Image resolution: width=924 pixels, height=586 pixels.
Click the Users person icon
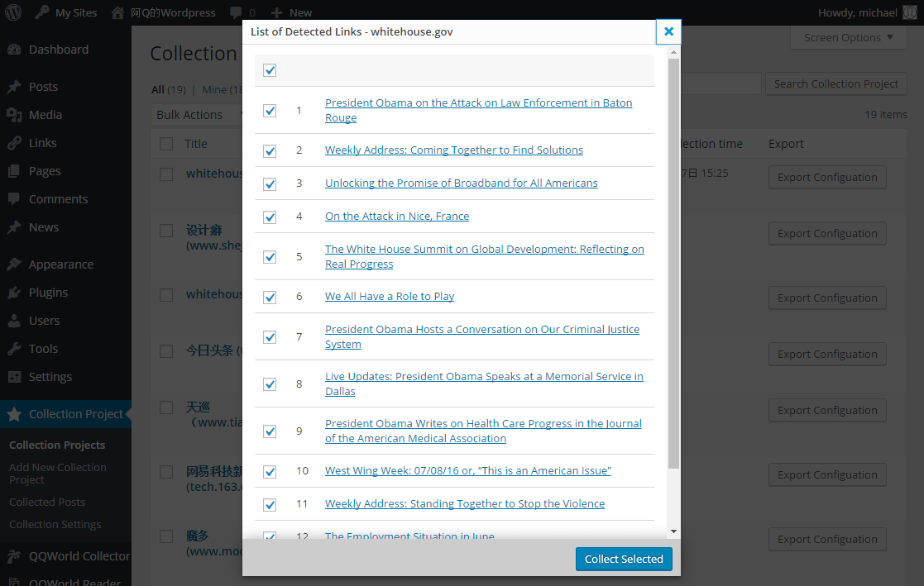[14, 321]
